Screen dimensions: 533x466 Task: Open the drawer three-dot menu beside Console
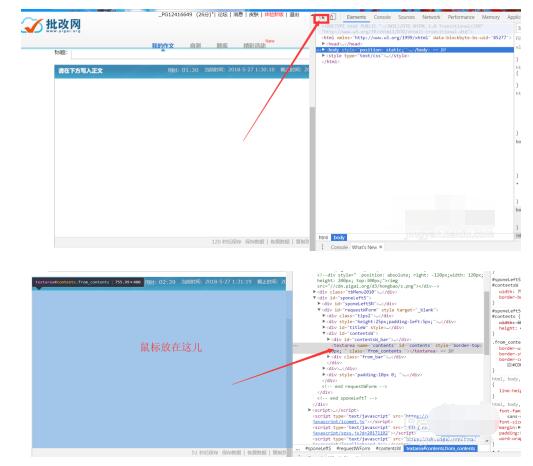coord(323,247)
